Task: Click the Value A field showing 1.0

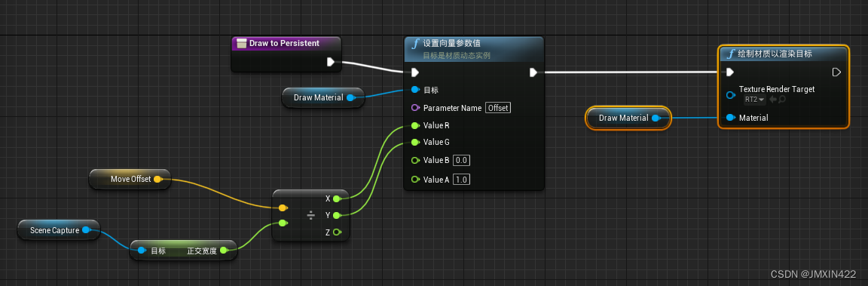Action: pyautogui.click(x=462, y=179)
